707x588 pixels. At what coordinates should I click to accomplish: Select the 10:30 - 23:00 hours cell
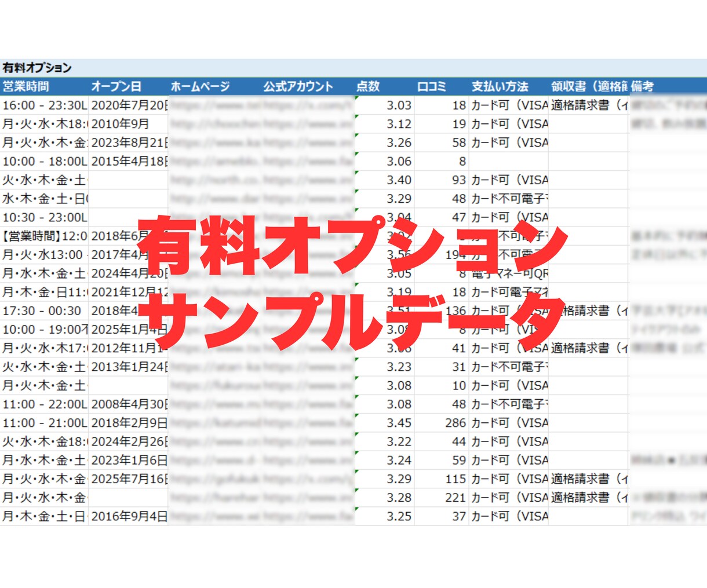point(44,217)
